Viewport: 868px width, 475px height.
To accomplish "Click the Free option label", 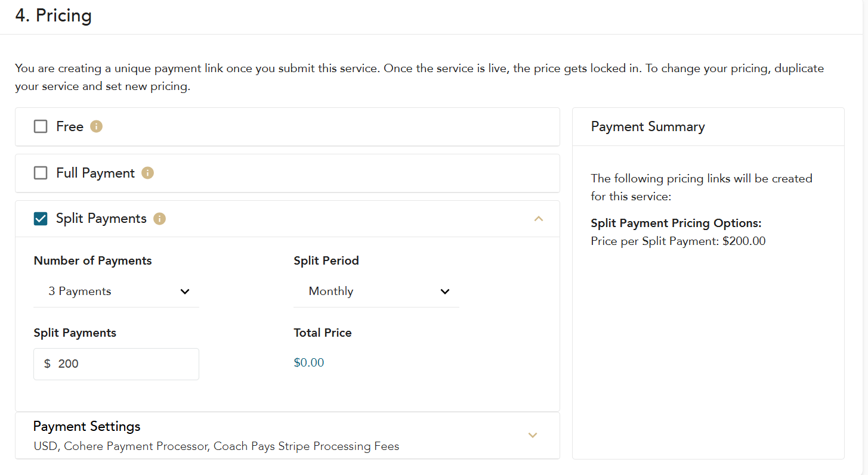I will [x=70, y=126].
